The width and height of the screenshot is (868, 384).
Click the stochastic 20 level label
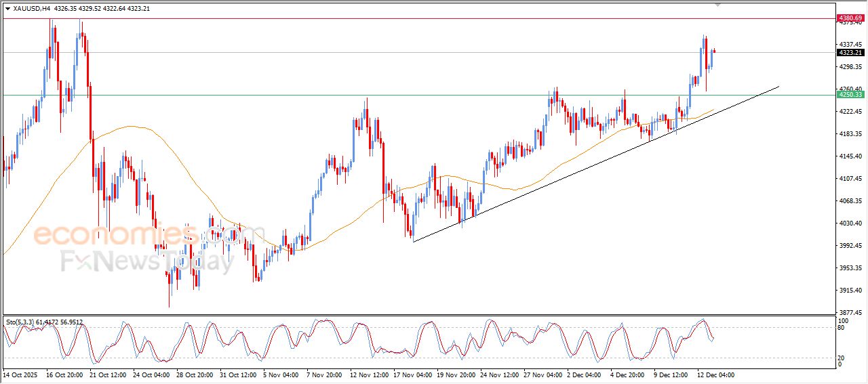tap(843, 358)
